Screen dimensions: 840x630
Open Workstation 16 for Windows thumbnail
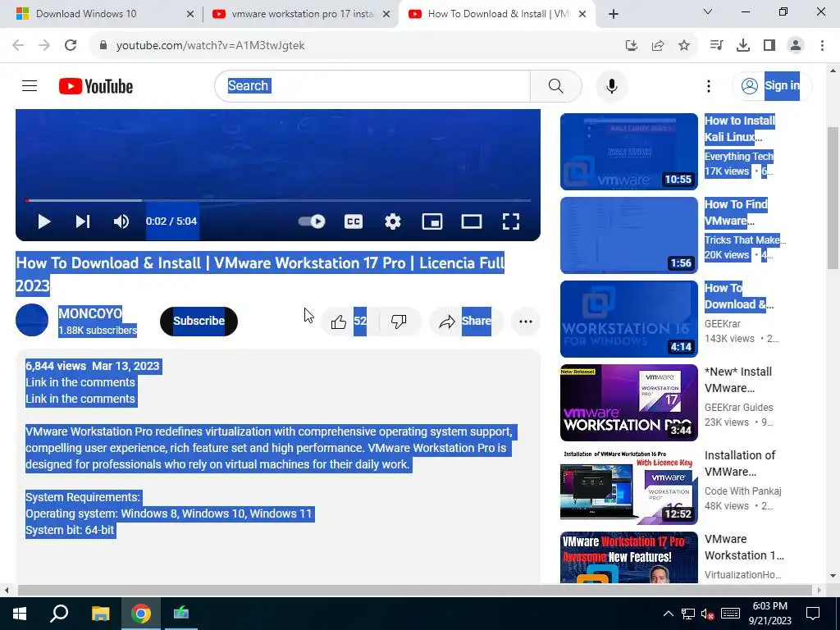629,319
